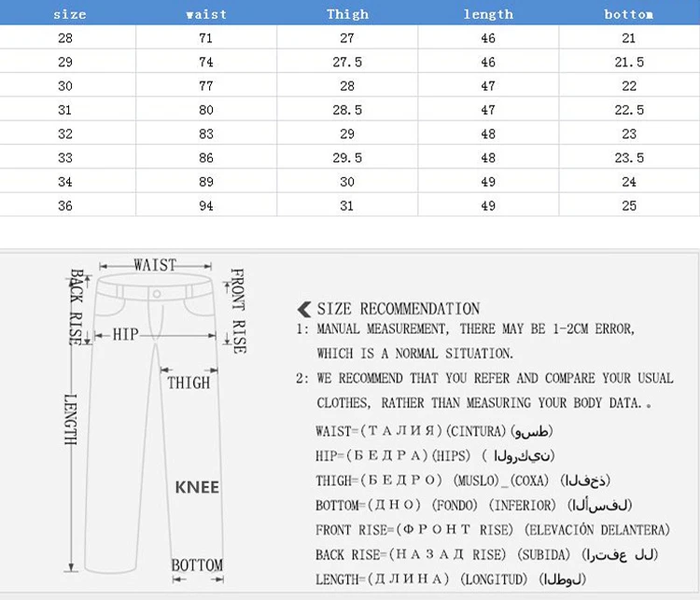Select thigh value "31" in size 36 row
700x600 pixels.
(346, 206)
